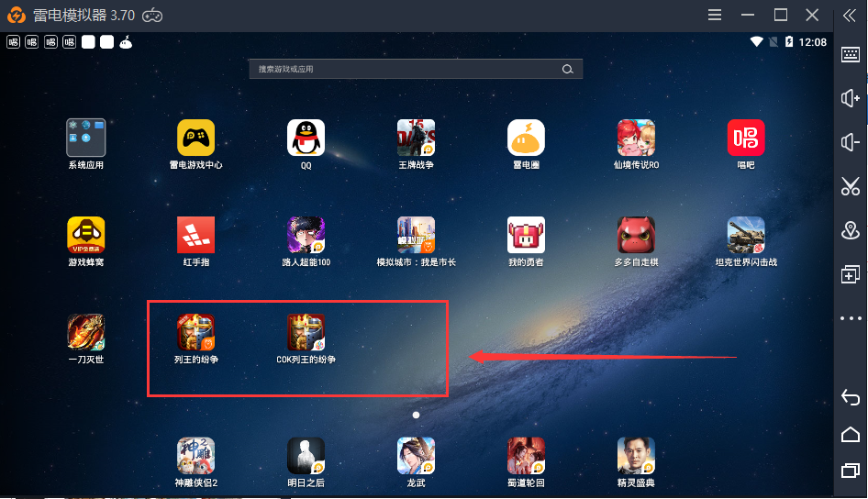Click the scissors screenshot tool
The width and height of the screenshot is (868, 499).
click(851, 186)
